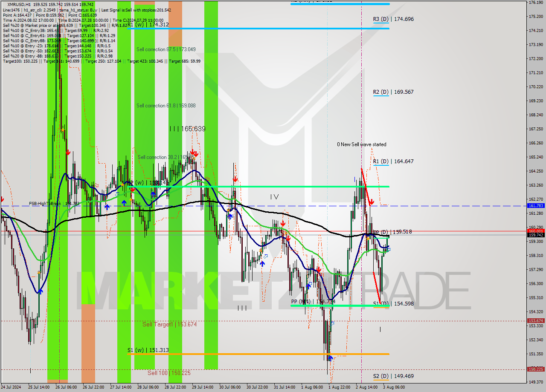546x392 pixels.
Task: Click the 'R1 (w) | 174.312' pivot label
Action: click(x=148, y=25)
